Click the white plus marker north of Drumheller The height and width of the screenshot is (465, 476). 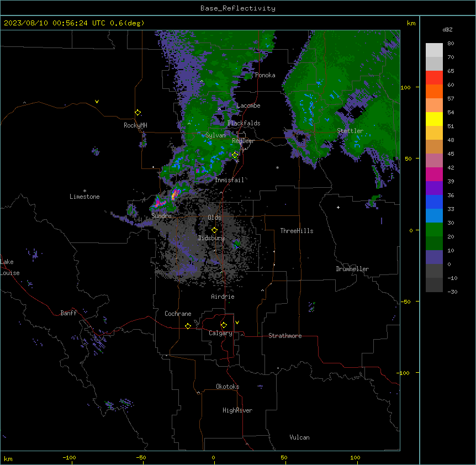click(338, 207)
